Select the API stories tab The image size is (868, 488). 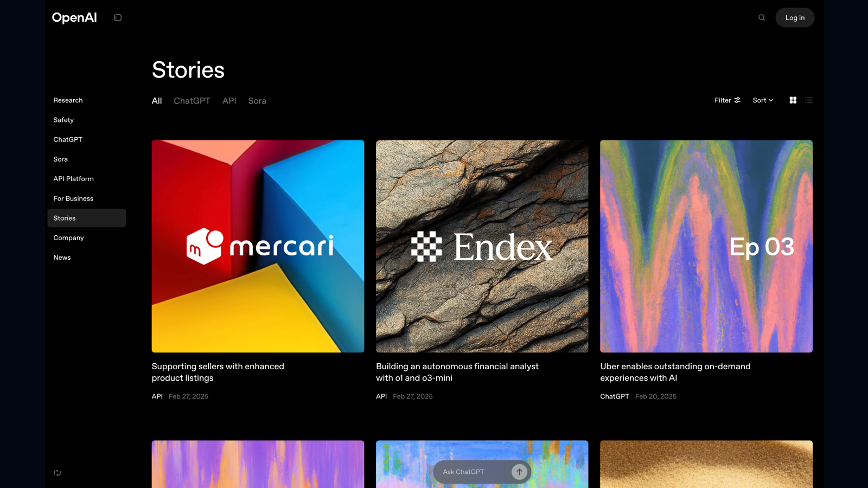(229, 101)
